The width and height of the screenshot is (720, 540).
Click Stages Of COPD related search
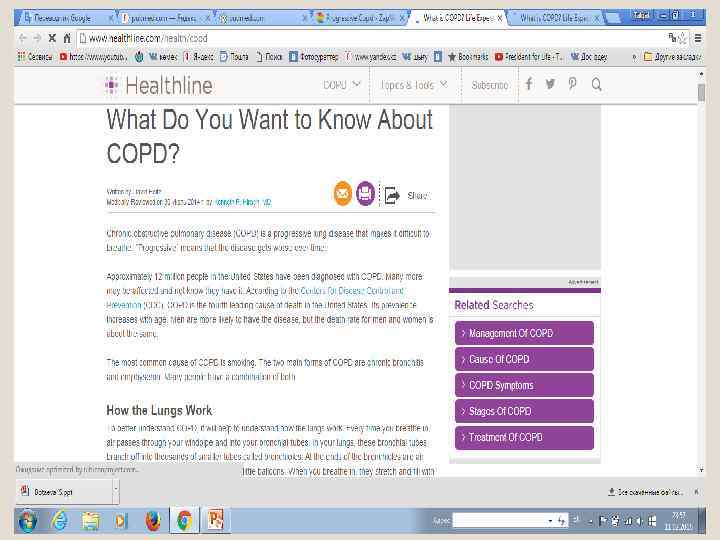tap(524, 411)
